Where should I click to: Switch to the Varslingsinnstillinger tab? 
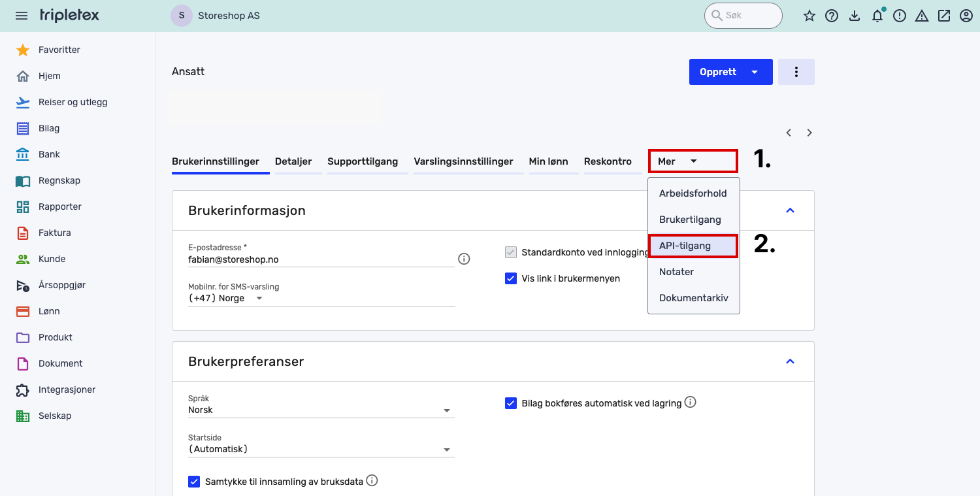[463, 161]
